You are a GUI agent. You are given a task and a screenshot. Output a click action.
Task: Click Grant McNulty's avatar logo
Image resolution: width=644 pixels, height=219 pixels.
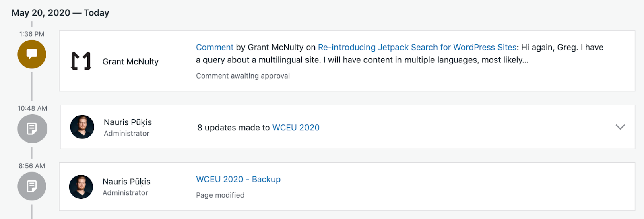[x=81, y=61]
